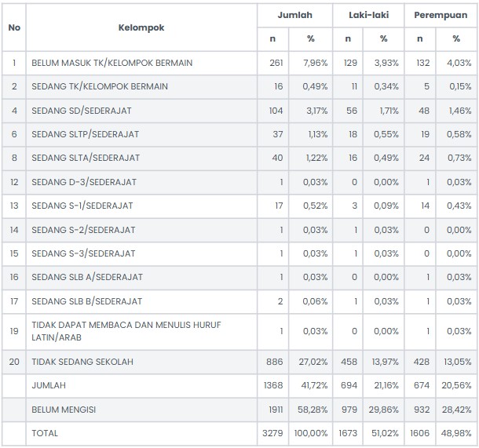
Task: Click the Kelompok column header
Action: click(x=141, y=27)
